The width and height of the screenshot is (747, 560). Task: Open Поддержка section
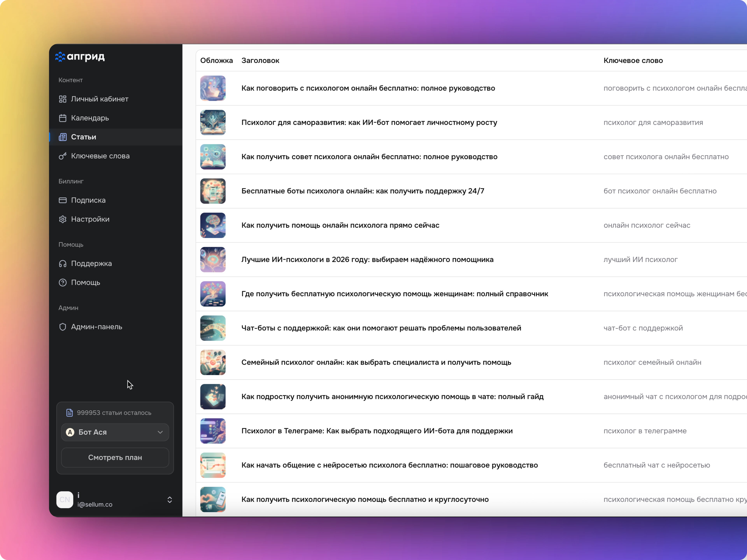point(116,264)
